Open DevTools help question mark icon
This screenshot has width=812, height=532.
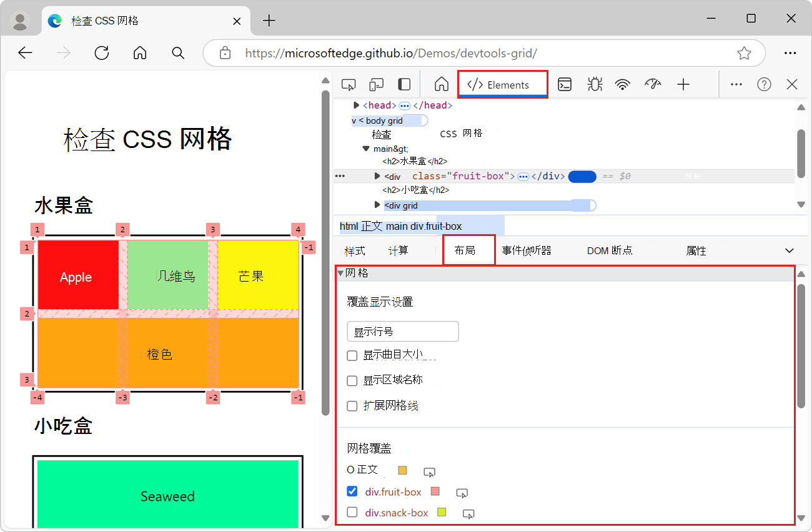click(x=764, y=85)
